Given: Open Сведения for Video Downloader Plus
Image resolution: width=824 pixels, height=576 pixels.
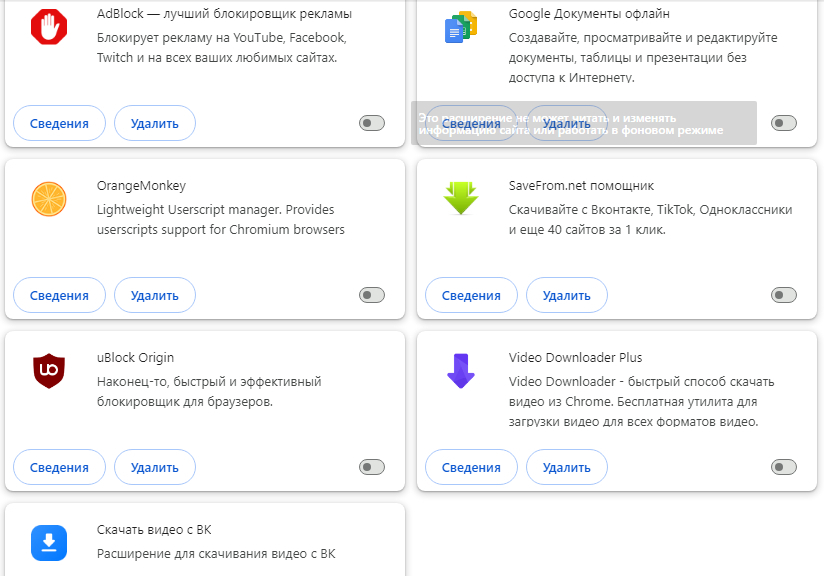Looking at the screenshot, I should [x=471, y=467].
